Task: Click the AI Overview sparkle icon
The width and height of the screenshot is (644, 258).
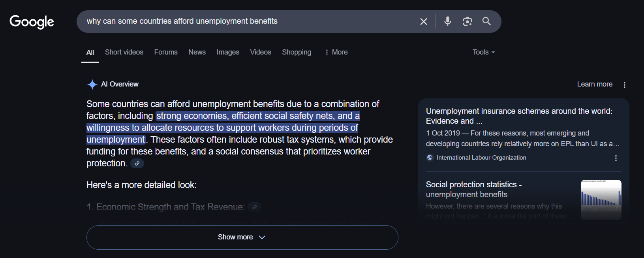Action: (x=92, y=85)
